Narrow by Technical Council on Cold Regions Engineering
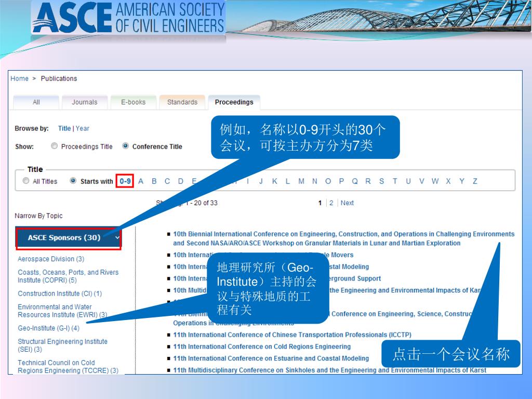The width and height of the screenshot is (532, 399). [x=68, y=366]
